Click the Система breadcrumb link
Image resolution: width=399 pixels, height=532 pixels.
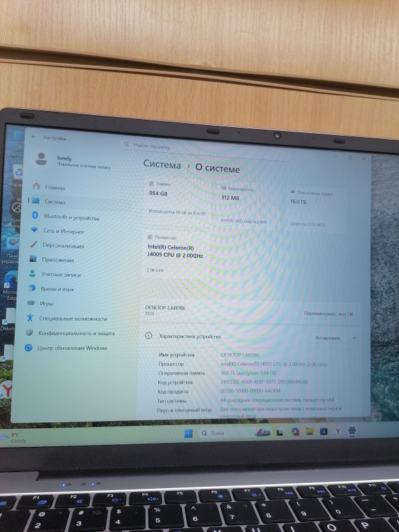point(162,164)
